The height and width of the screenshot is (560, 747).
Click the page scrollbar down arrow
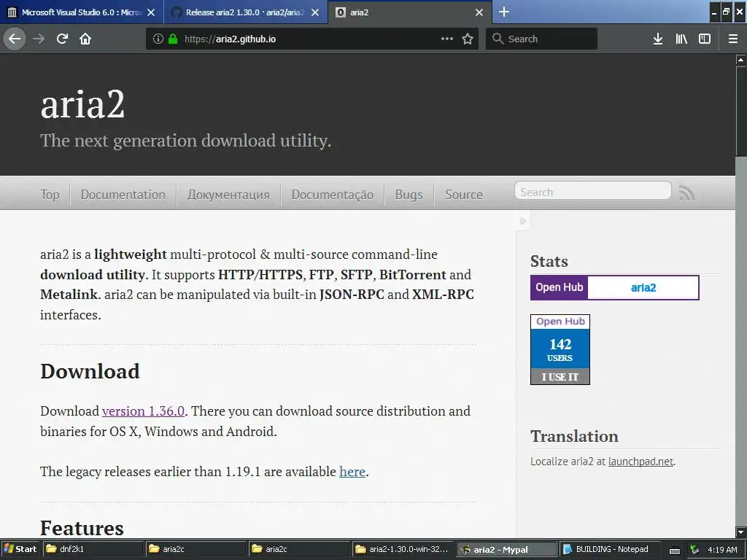point(741,532)
